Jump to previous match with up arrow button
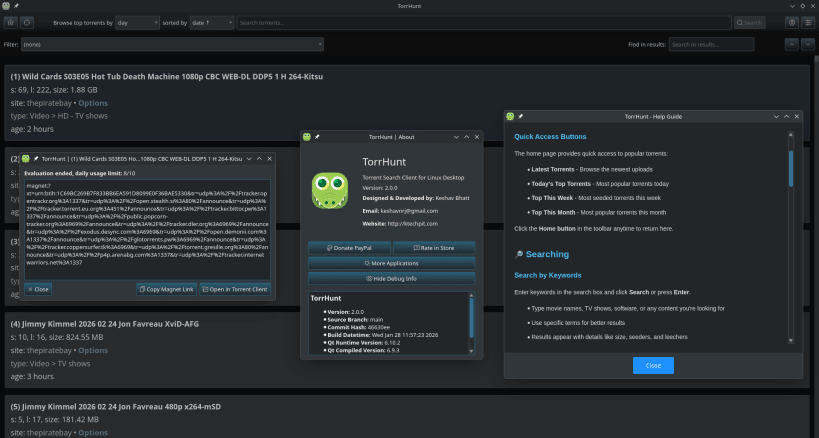Viewport: 819px width, 438px height. tap(792, 44)
